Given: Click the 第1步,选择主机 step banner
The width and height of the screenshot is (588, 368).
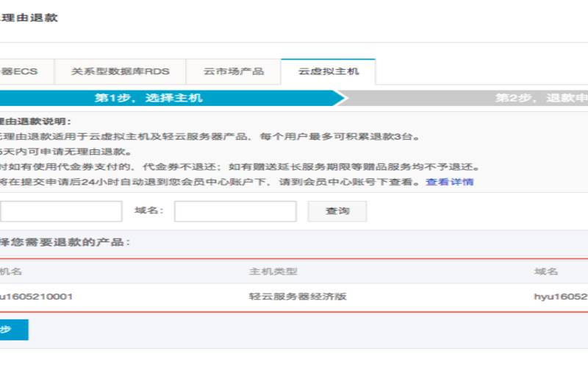Looking at the screenshot, I should [x=171, y=98].
